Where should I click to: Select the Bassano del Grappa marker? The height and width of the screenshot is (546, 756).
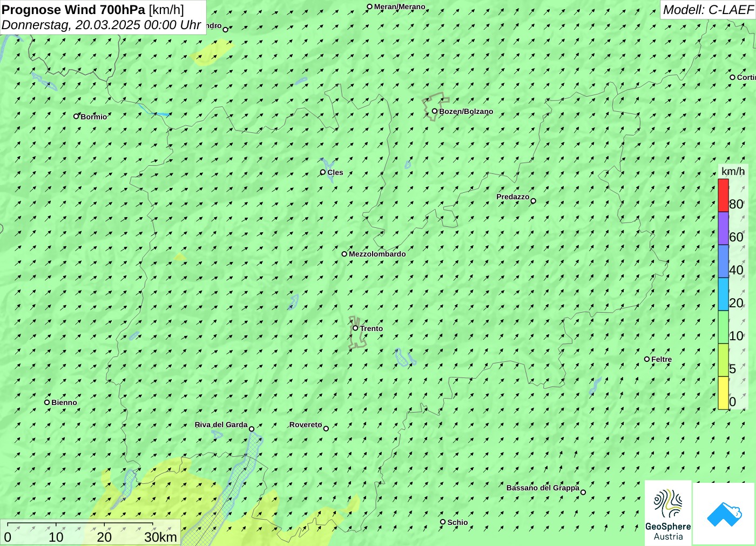coord(583,492)
